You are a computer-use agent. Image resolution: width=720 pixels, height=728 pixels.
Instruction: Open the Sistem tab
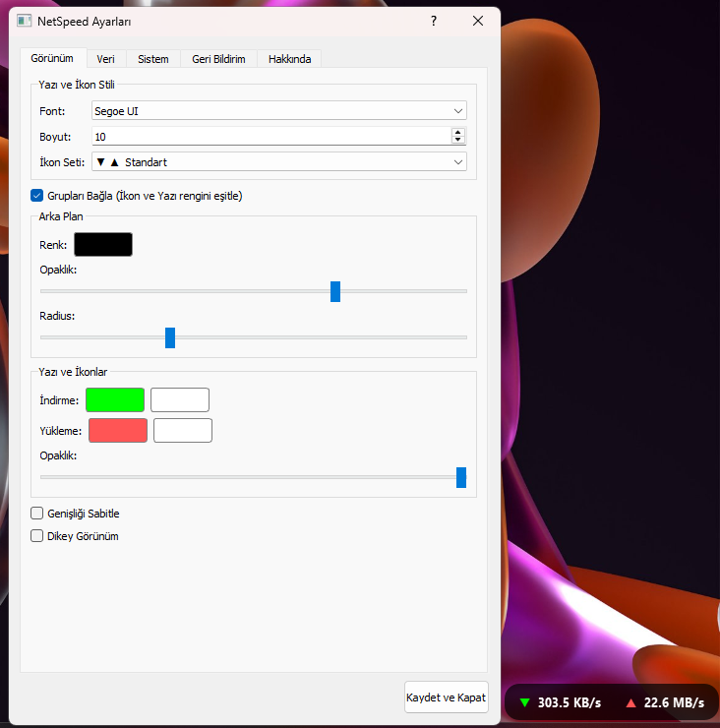153,59
